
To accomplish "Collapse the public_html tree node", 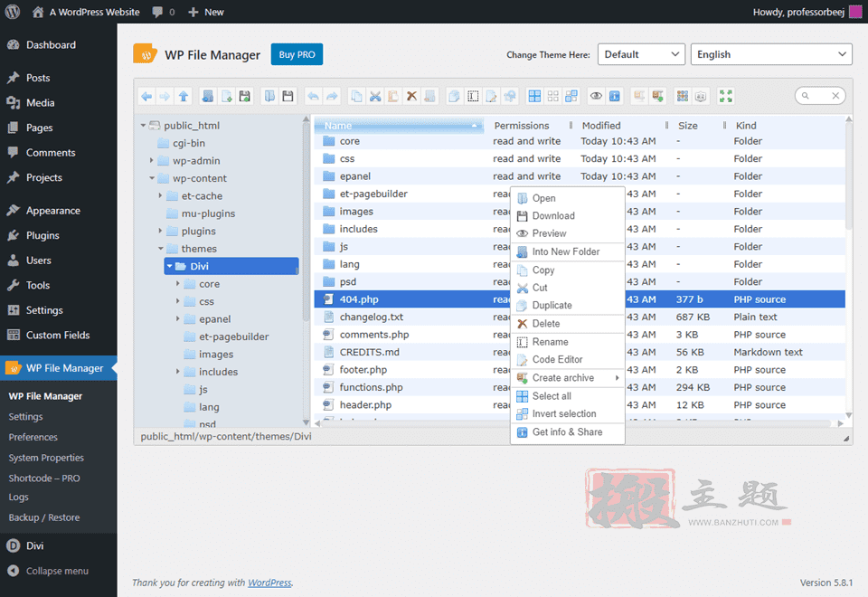I will point(144,126).
